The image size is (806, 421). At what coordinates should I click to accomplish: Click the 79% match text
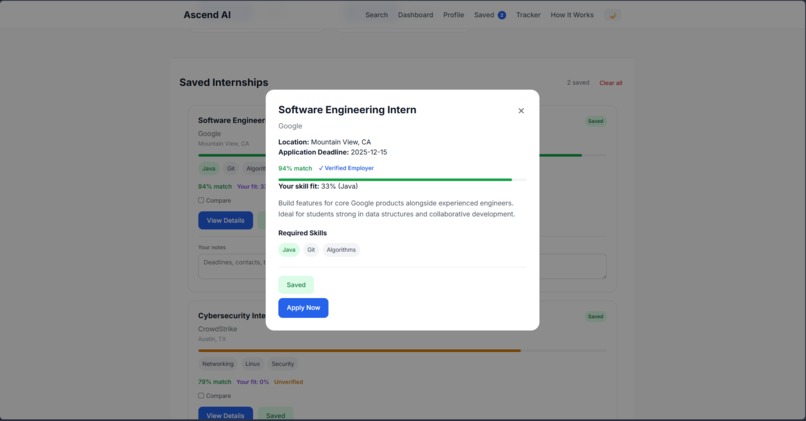point(214,382)
